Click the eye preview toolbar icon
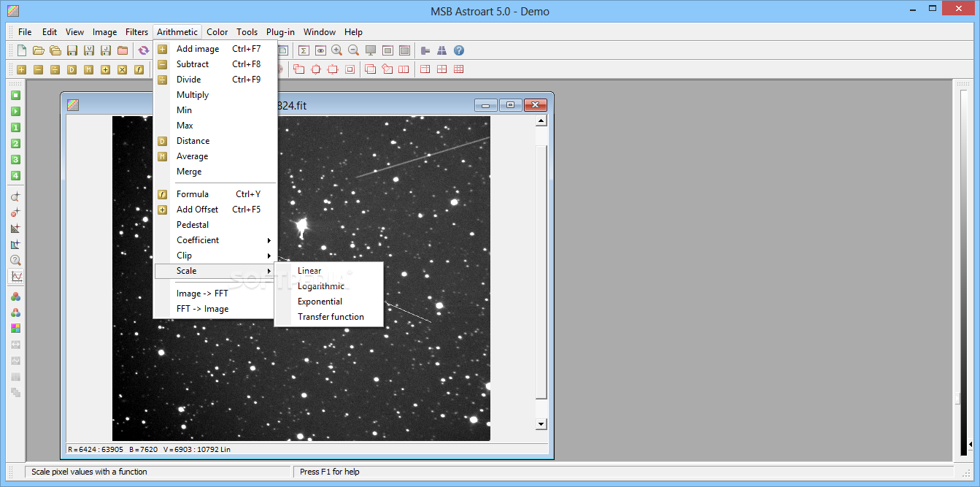This screenshot has height=487, width=980. [x=320, y=50]
